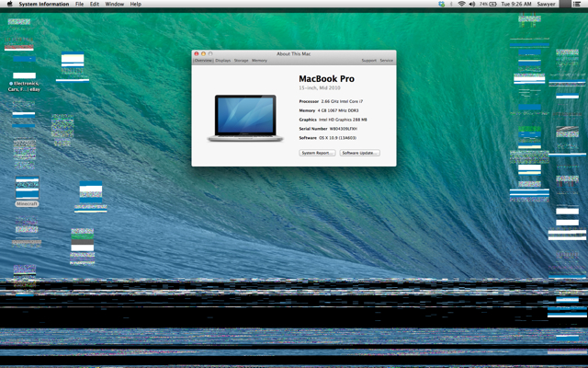Close the About This Mac window
The width and height of the screenshot is (588, 368).
(x=196, y=53)
